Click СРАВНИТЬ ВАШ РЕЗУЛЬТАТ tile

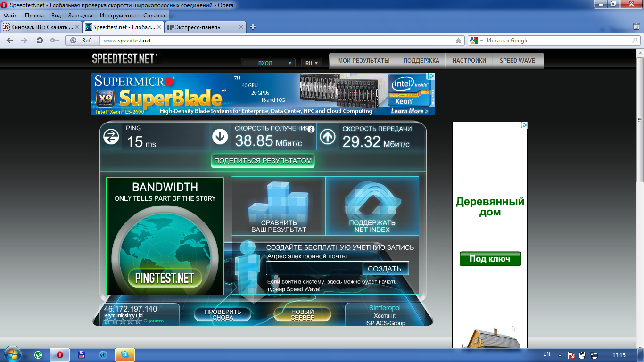click(279, 206)
